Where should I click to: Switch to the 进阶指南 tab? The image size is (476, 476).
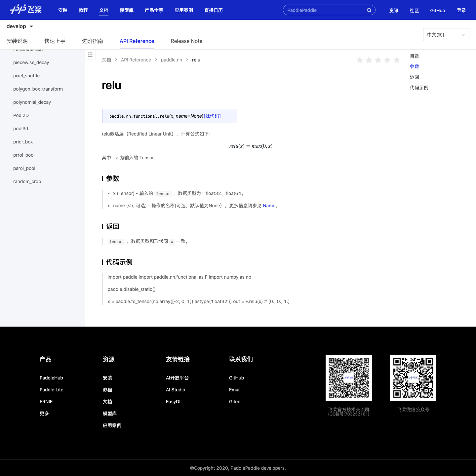coord(93,41)
